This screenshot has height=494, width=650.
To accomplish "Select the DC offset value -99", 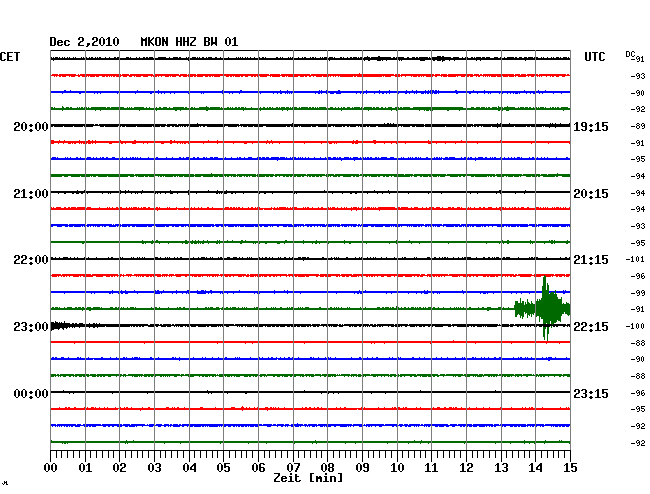I will tap(638, 293).
